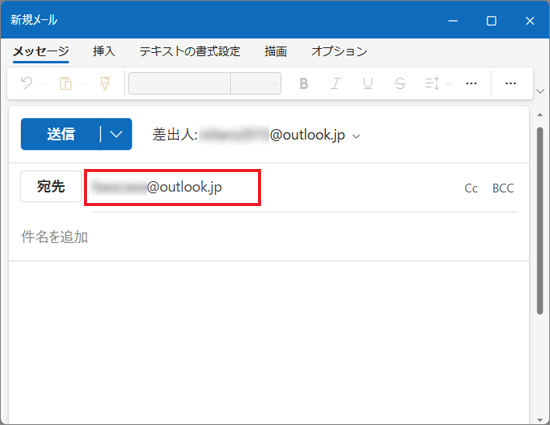
Task: Open the font name dropdown
Action: (180, 83)
